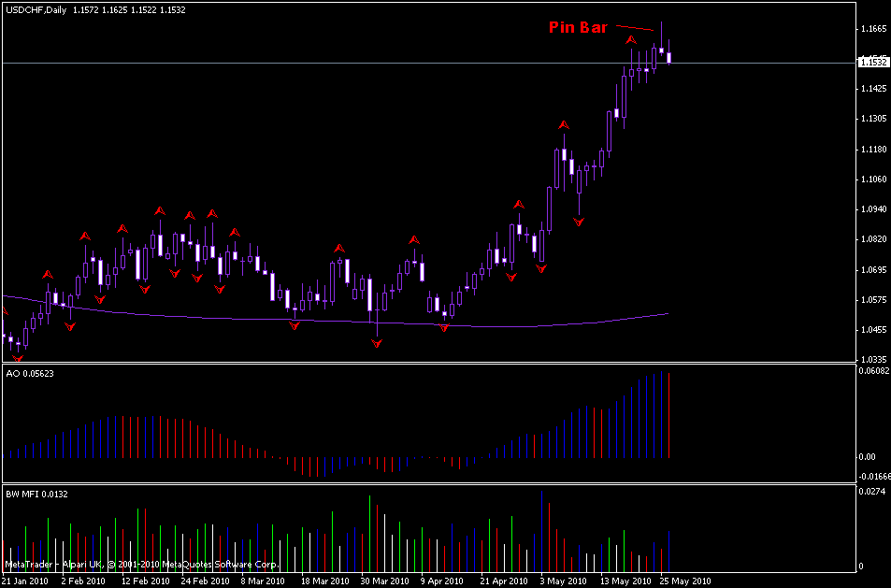
Task: Select the down fractal arrow below the May pullback candle
Action: 579,222
